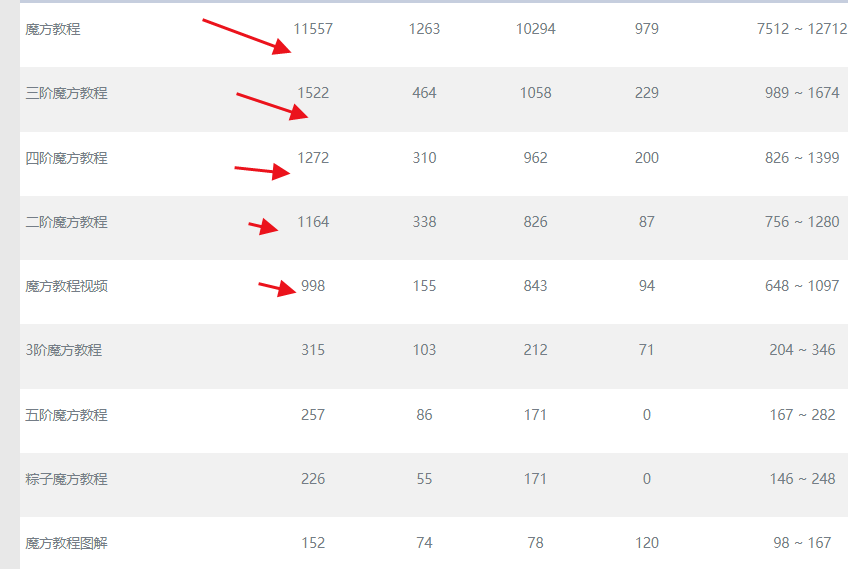Select the 3阶魔方教程 keyword
The image size is (848, 569).
tap(63, 350)
